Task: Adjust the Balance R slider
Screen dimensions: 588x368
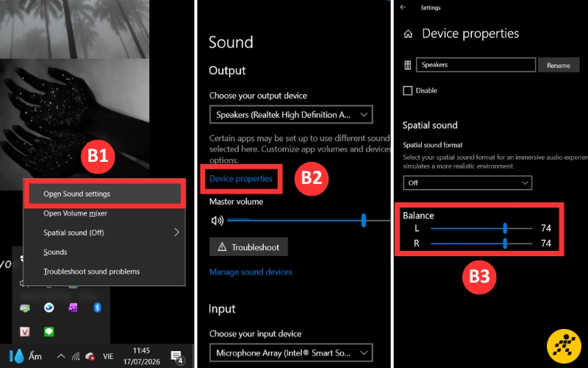Action: click(x=481, y=244)
